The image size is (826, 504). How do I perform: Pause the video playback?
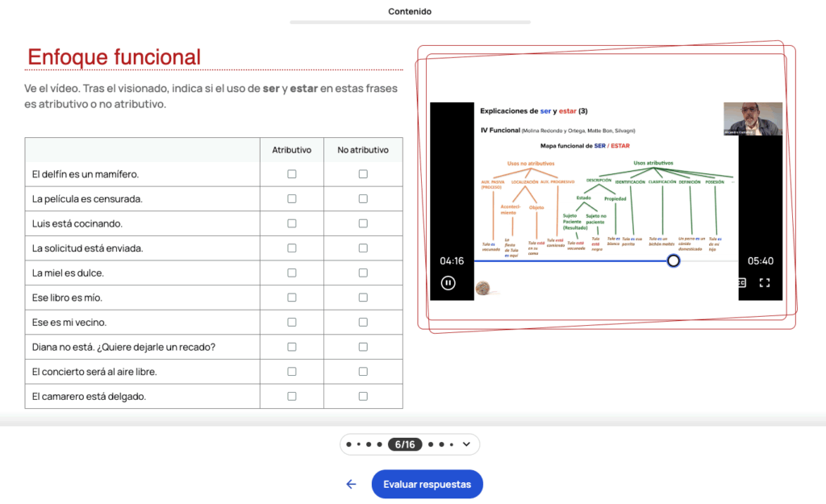coord(448,283)
